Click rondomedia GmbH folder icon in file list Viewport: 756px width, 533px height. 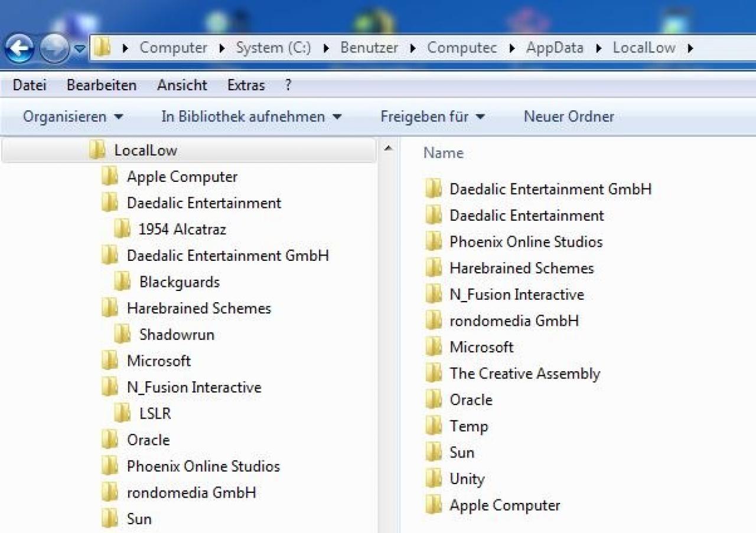click(434, 321)
